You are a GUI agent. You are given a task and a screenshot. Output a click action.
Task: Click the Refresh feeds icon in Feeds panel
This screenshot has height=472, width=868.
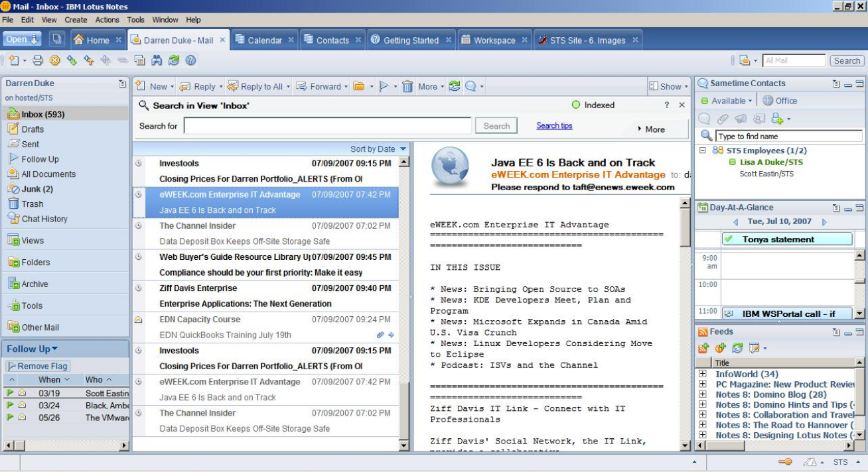tap(737, 348)
